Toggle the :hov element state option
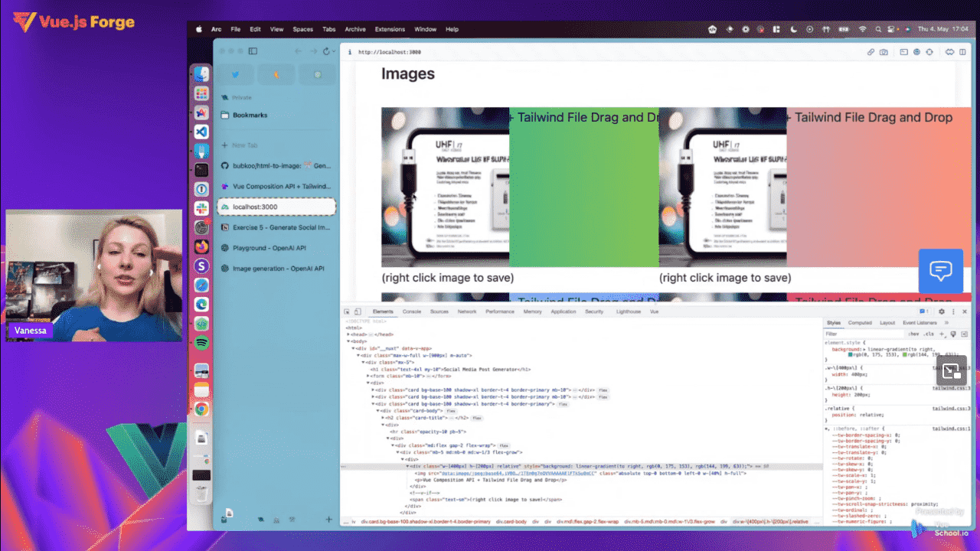 click(913, 334)
